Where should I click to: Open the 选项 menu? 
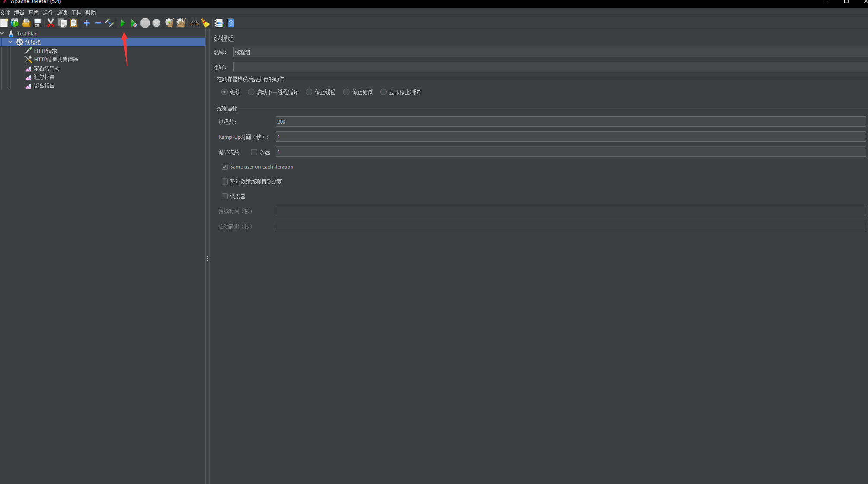[62, 13]
